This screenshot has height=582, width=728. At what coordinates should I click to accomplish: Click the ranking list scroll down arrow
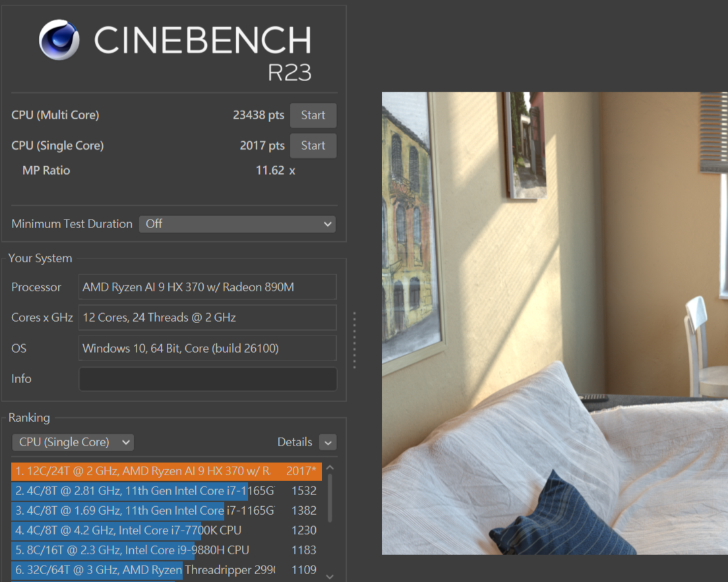click(x=330, y=577)
